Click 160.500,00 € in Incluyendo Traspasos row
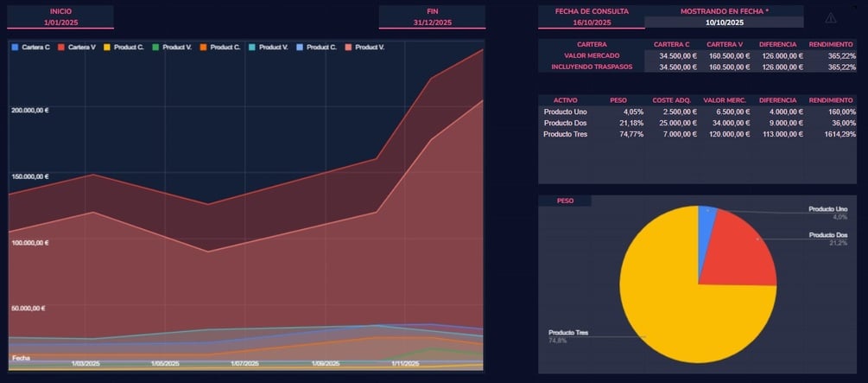This screenshot has width=868, height=383. pos(728,67)
